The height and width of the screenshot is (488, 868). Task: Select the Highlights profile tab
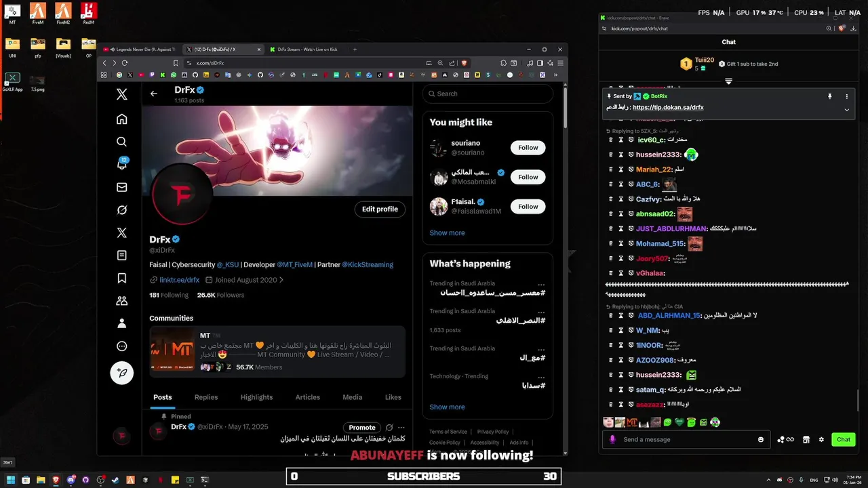click(x=256, y=397)
